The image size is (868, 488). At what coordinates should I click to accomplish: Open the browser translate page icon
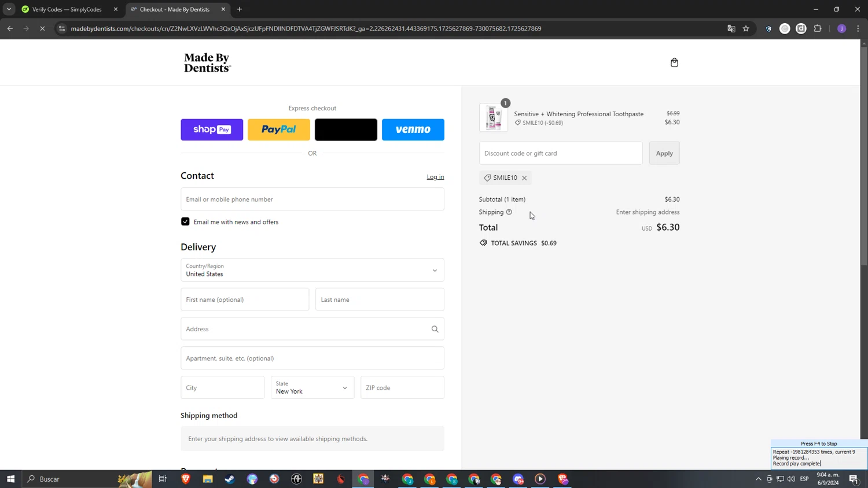[x=731, y=28]
